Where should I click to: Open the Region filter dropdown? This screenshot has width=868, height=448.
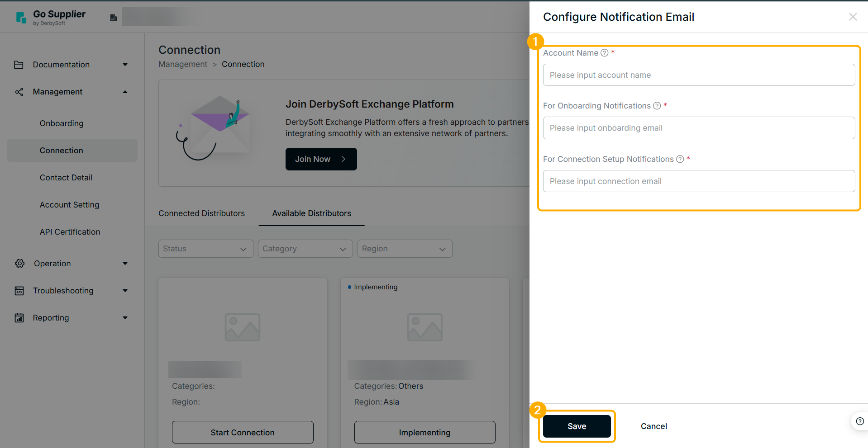point(405,249)
